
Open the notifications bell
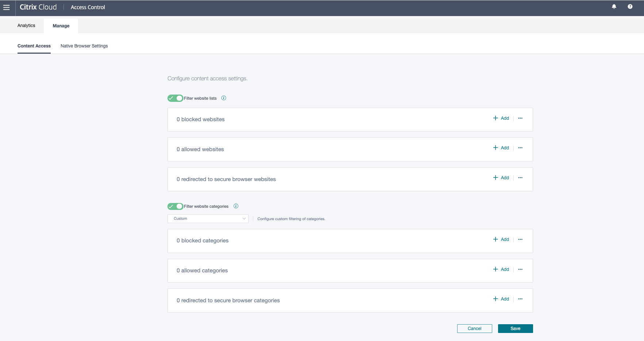(x=614, y=7)
